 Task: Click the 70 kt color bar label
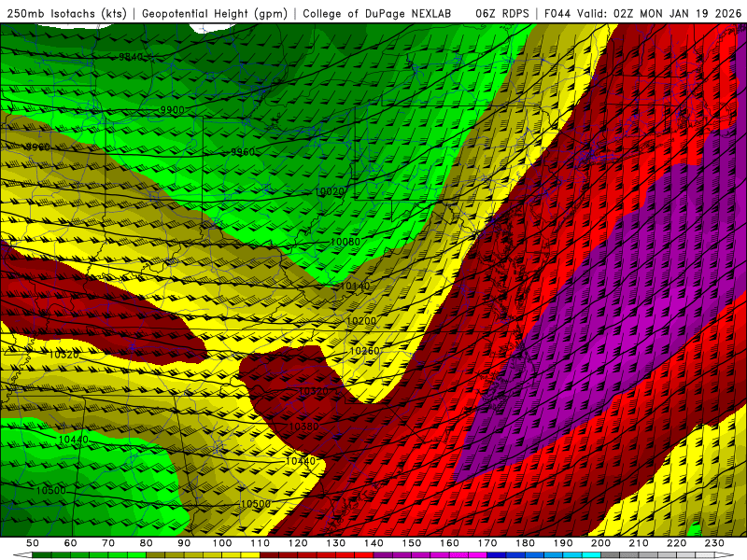tap(108, 543)
